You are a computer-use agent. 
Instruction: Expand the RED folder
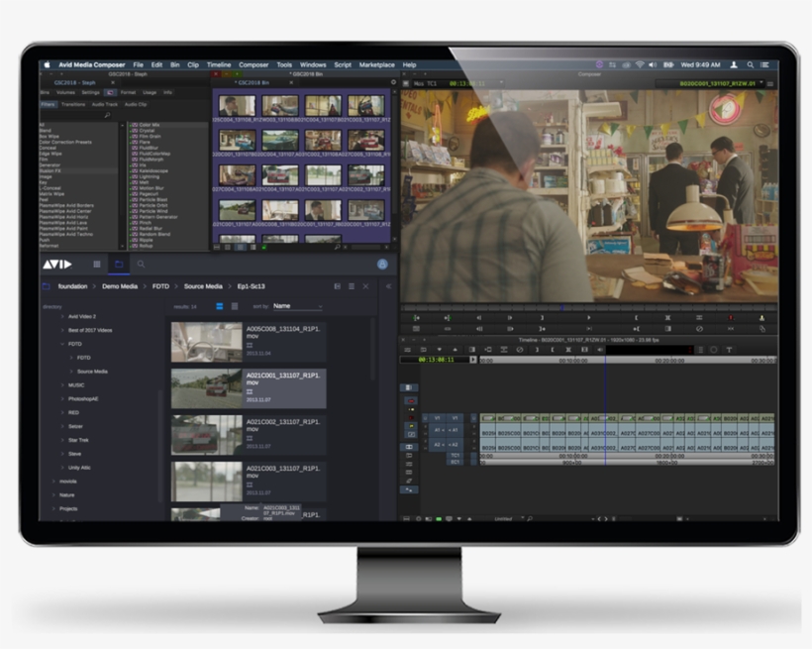[x=62, y=412]
